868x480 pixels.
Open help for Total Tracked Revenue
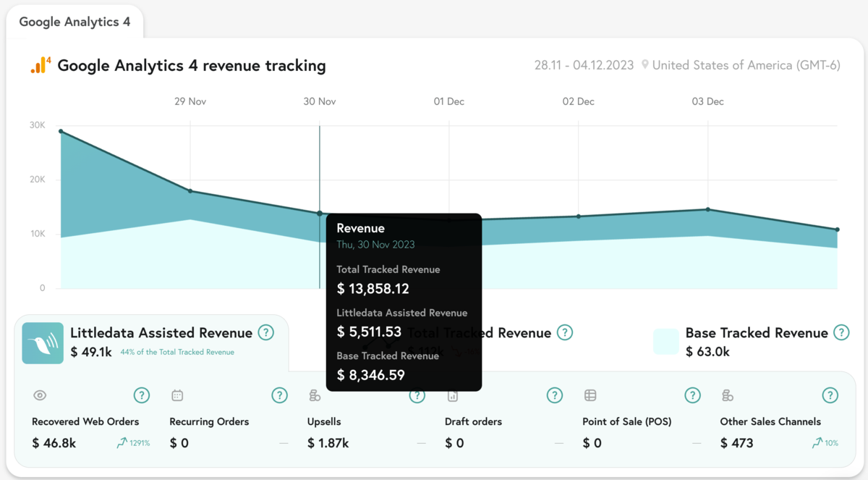pyautogui.click(x=565, y=332)
